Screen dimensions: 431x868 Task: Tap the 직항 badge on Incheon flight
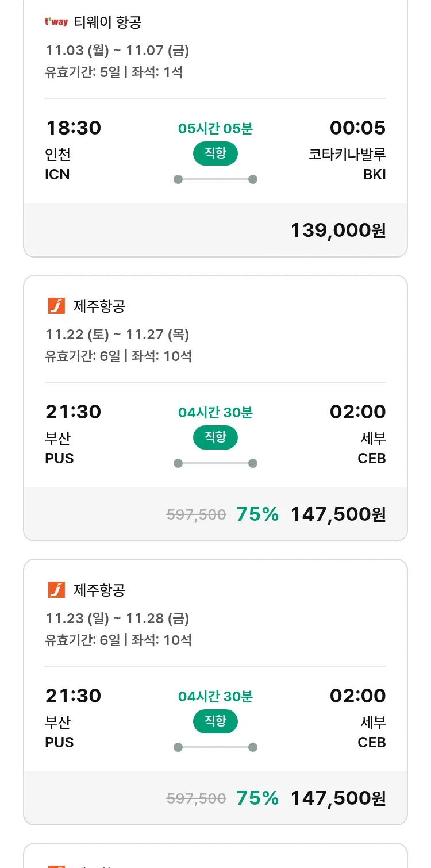215,153
